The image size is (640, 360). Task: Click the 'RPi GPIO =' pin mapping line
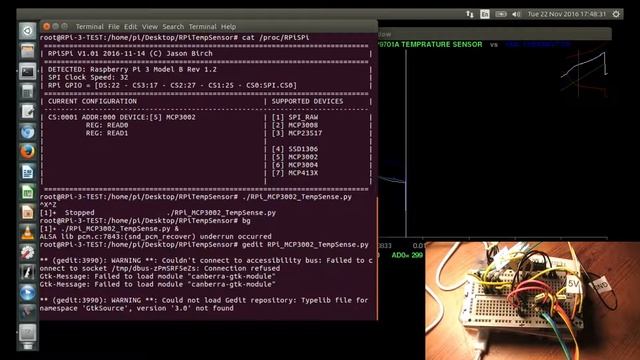click(x=172, y=85)
